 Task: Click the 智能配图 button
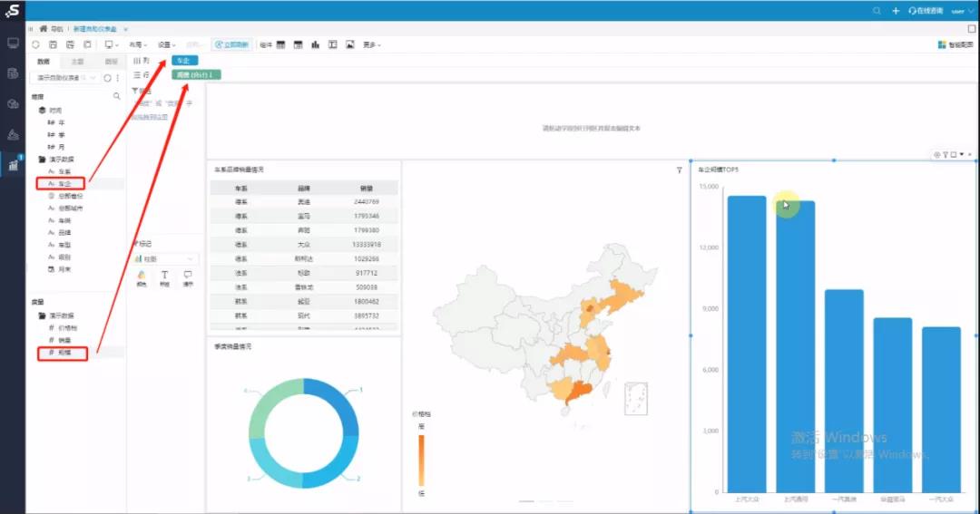[955, 44]
